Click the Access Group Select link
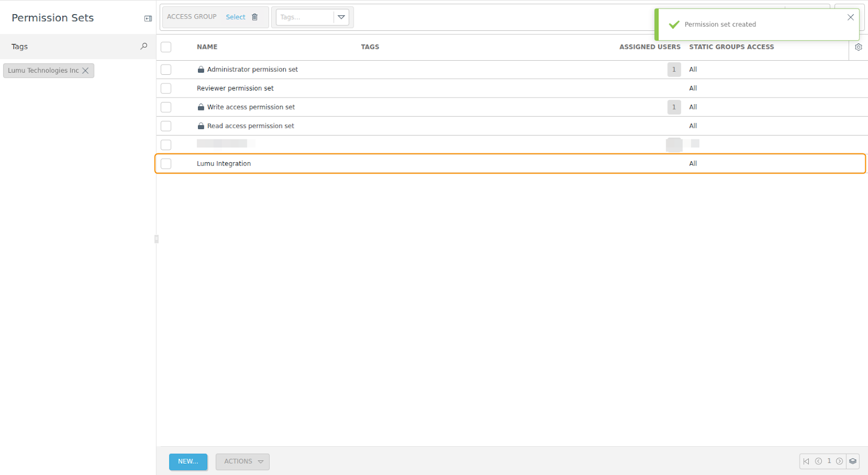The height and width of the screenshot is (475, 868). 235,17
